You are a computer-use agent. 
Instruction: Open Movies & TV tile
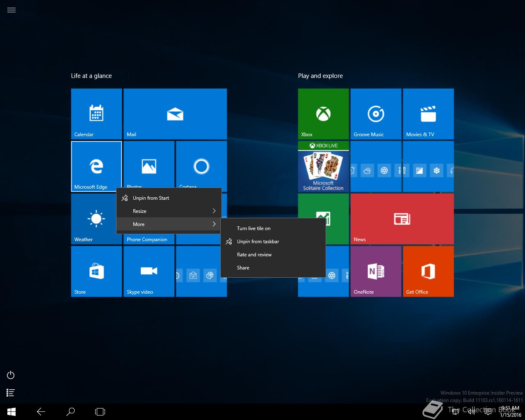(x=428, y=114)
